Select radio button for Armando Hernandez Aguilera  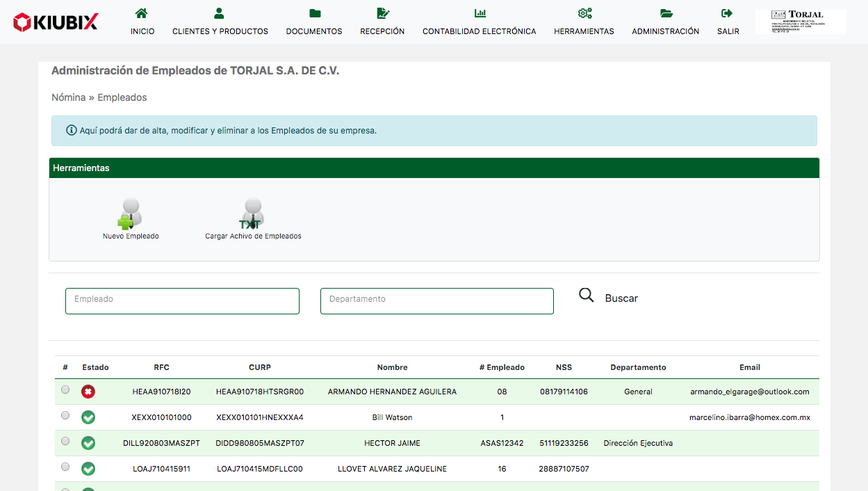(65, 390)
